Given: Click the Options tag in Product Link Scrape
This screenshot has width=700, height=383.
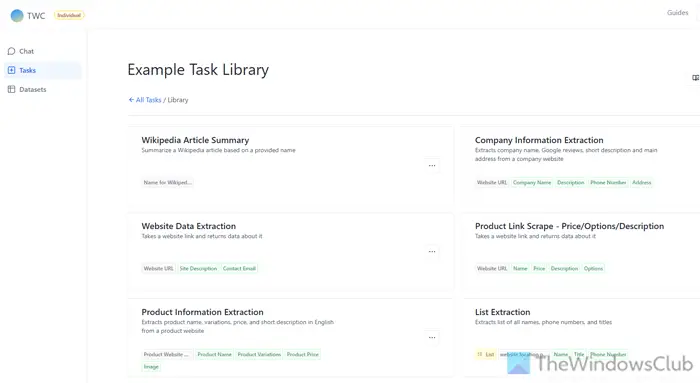Looking at the screenshot, I should [593, 269].
